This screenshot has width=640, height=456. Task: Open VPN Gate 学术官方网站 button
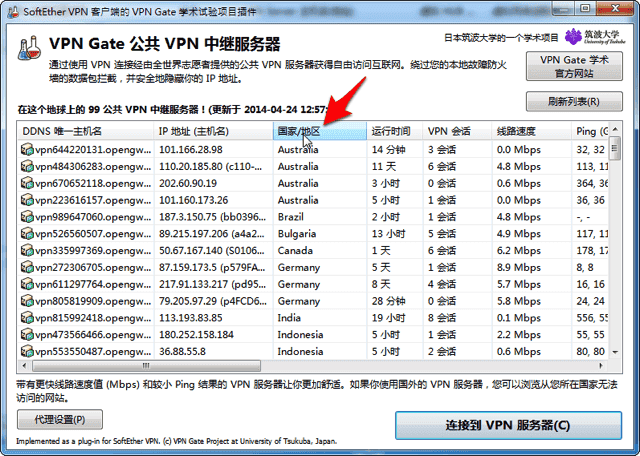coord(574,66)
